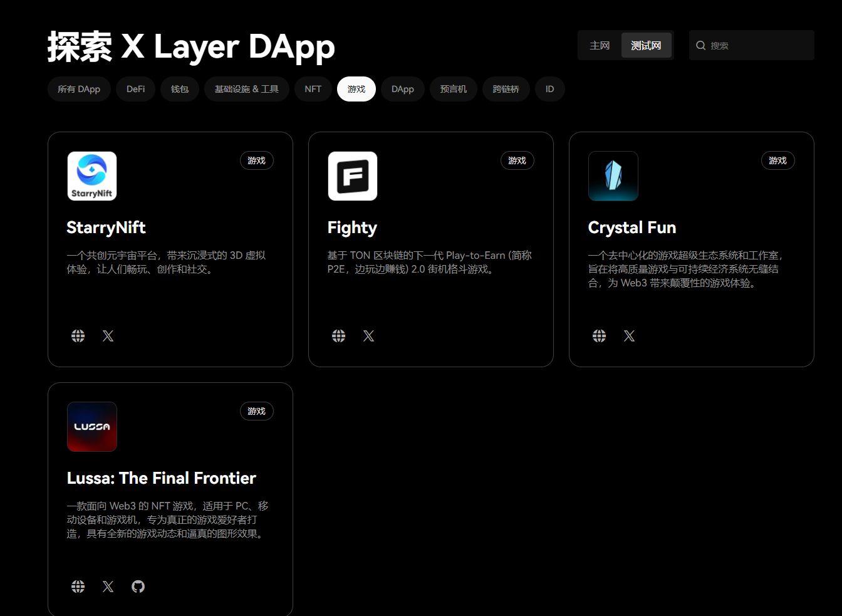Select the 游戏 category filter
Image resolution: width=842 pixels, height=616 pixels.
click(x=356, y=89)
